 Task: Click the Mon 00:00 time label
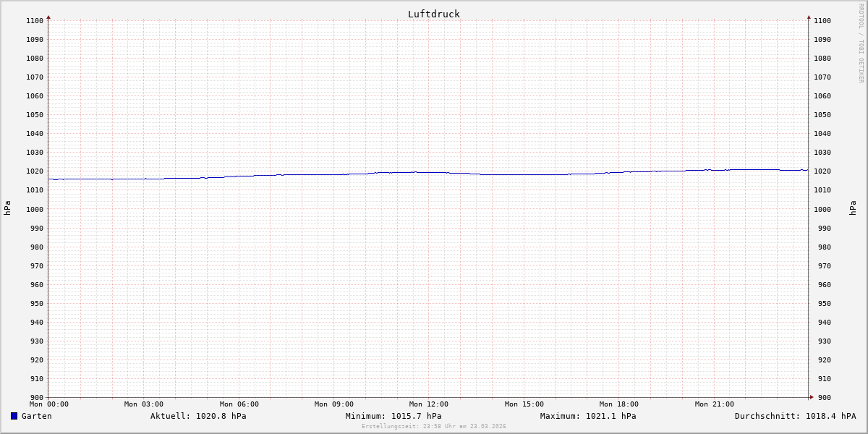click(x=49, y=404)
